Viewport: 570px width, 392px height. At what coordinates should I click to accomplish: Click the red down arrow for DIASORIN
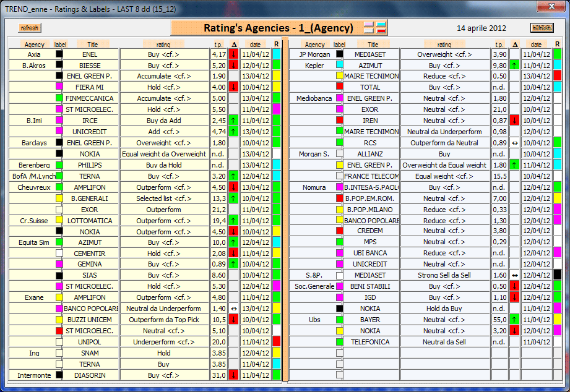[233, 375]
